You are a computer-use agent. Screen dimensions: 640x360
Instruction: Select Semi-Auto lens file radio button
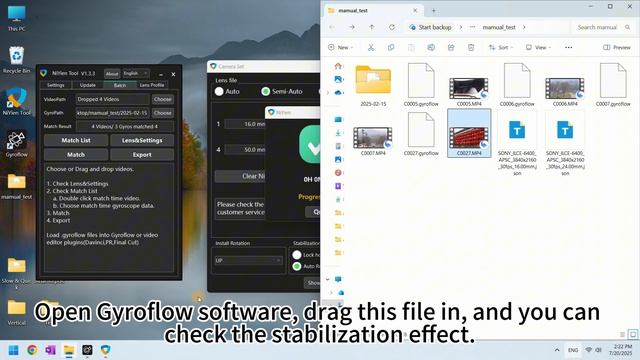click(x=266, y=91)
